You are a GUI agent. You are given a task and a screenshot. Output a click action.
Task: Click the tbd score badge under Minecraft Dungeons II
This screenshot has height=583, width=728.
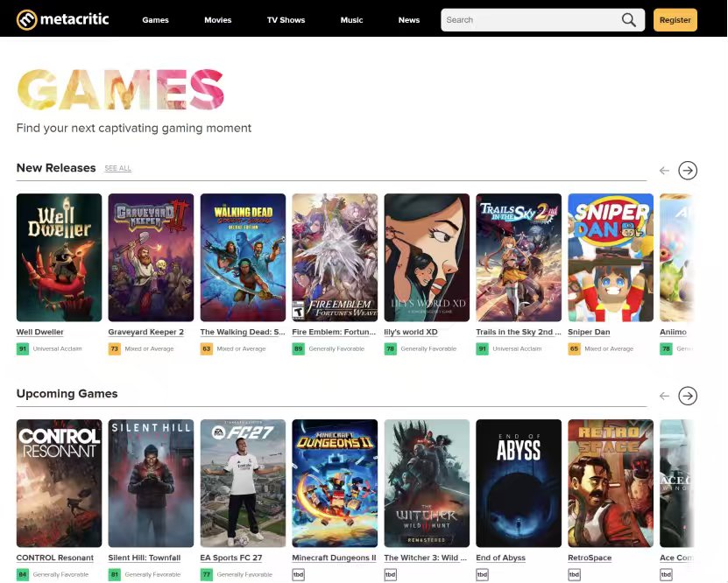coord(298,574)
